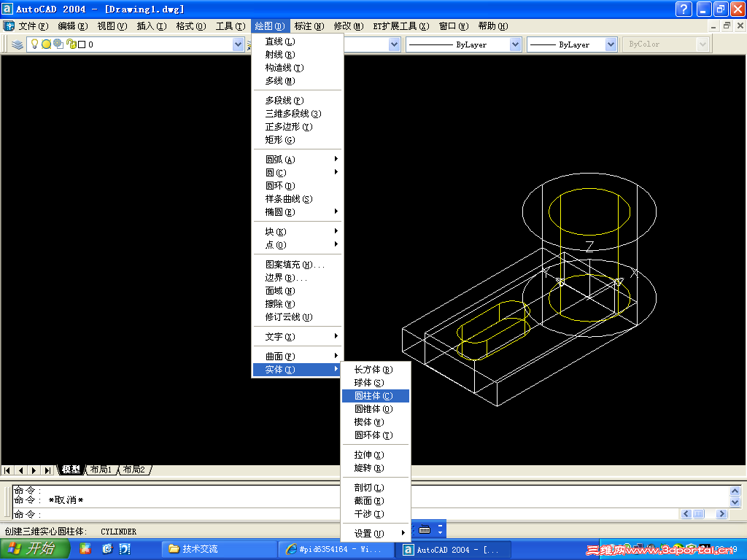Choose 矩形(G) menu entry
This screenshot has height=560, width=747.
(x=298, y=140)
